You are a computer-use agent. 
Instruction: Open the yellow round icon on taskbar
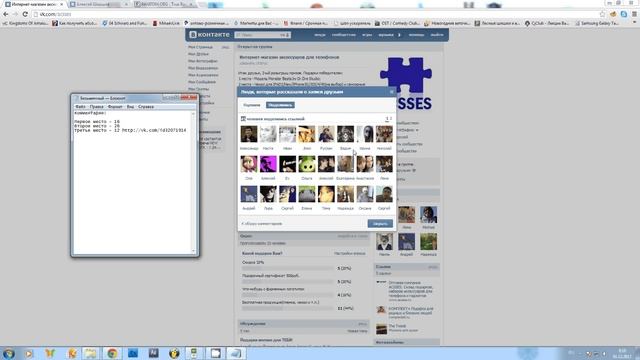coord(174,353)
